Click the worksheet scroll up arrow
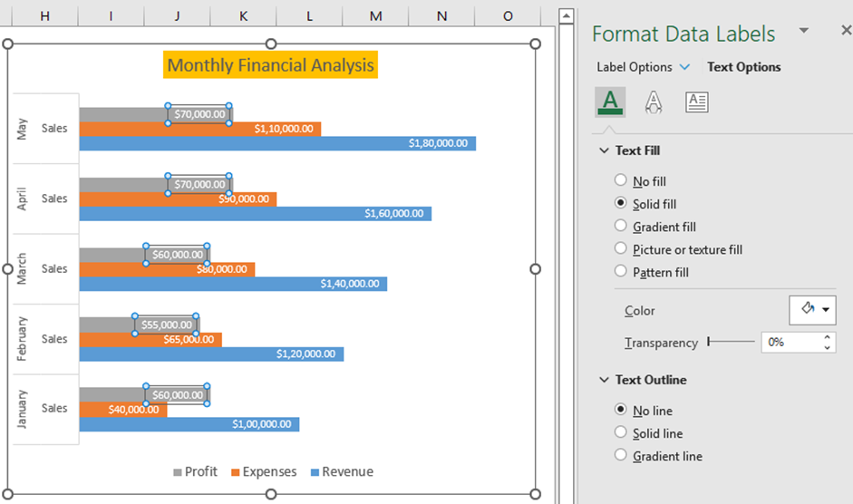Screen dimensions: 853x504 point(566,15)
